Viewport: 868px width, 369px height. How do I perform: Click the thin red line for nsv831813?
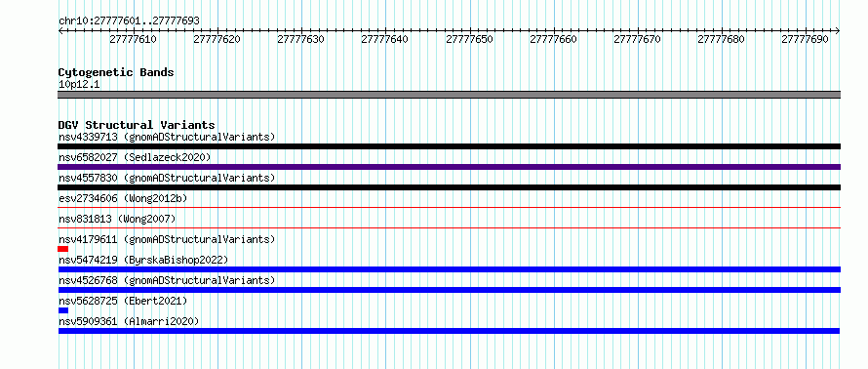449,227
